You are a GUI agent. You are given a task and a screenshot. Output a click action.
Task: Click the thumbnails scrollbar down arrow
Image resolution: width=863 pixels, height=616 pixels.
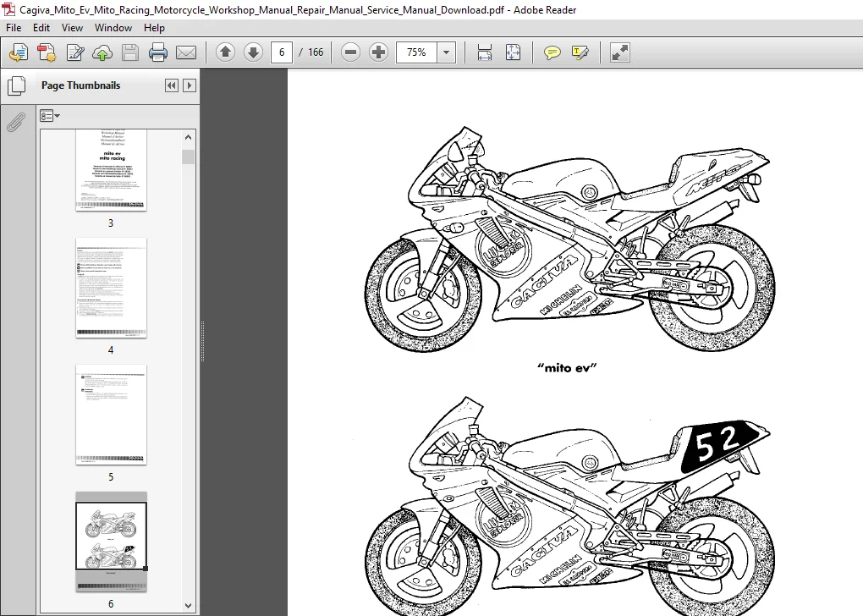click(188, 606)
